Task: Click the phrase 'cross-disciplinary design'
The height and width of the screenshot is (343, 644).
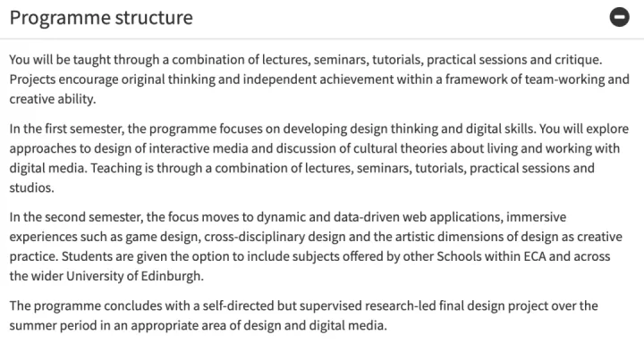Action: pyautogui.click(x=275, y=237)
